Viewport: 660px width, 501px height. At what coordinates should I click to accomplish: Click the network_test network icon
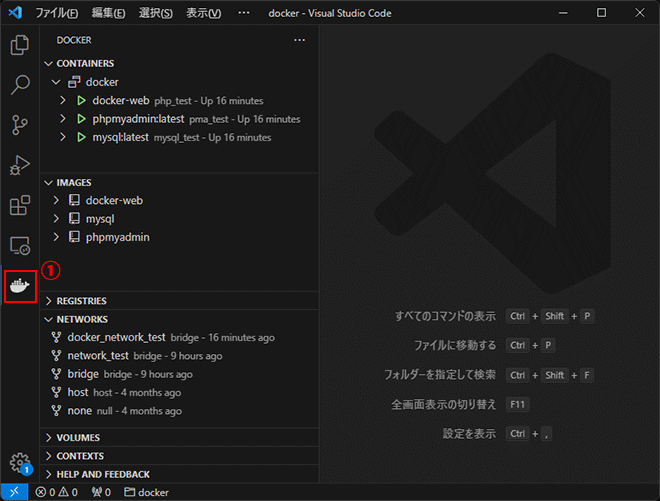tap(56, 356)
